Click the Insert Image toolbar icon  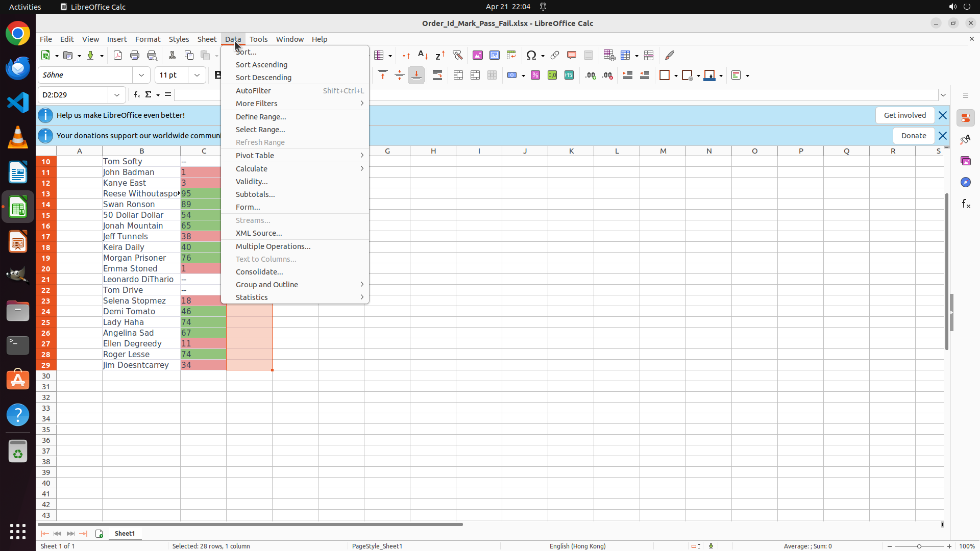tap(478, 55)
